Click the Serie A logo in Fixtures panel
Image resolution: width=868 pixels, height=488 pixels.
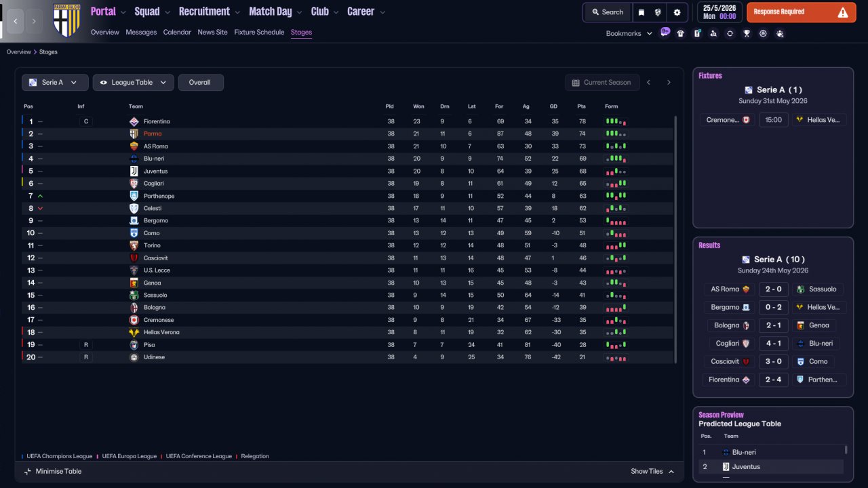(x=749, y=89)
